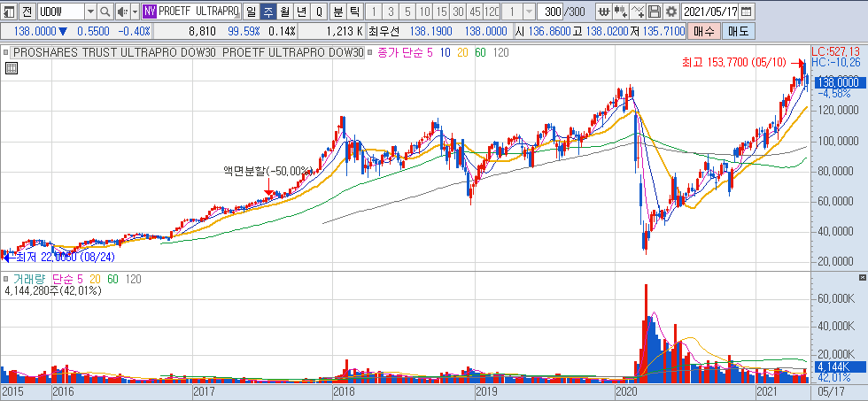Click the 전 button beside the ticker field
The width and height of the screenshot is (868, 401).
[x=28, y=11]
